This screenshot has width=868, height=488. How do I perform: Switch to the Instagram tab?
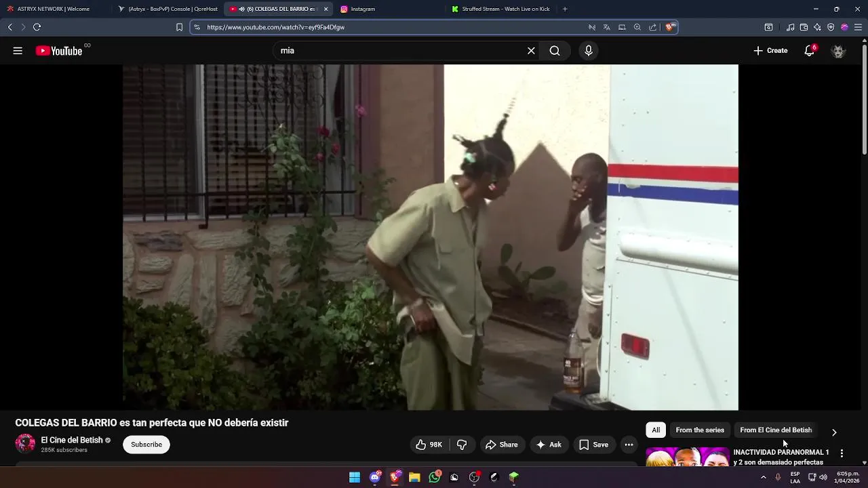point(390,9)
